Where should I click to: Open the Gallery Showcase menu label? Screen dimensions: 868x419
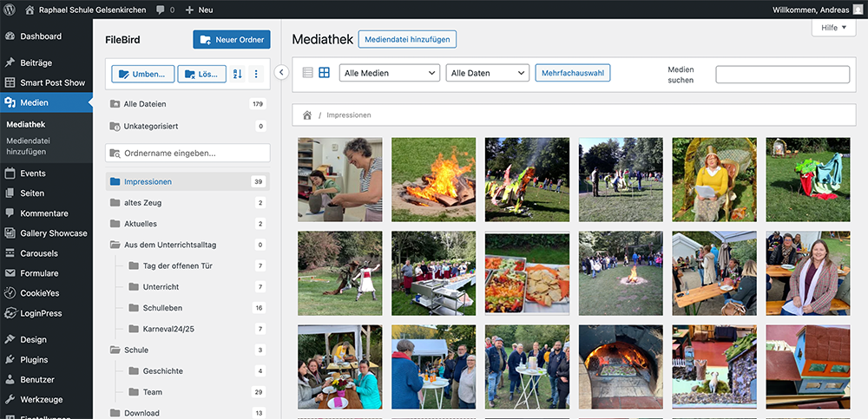coord(54,233)
